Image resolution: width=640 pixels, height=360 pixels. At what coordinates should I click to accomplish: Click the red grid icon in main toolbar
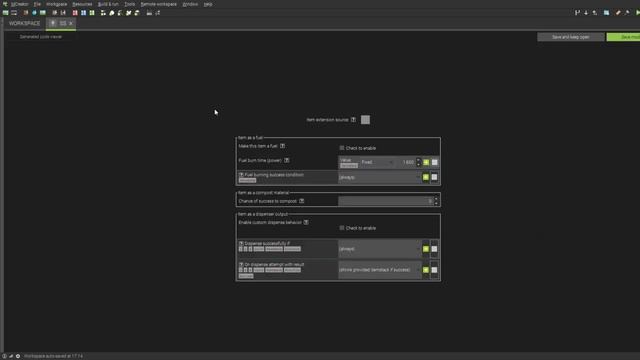[x=75, y=13]
